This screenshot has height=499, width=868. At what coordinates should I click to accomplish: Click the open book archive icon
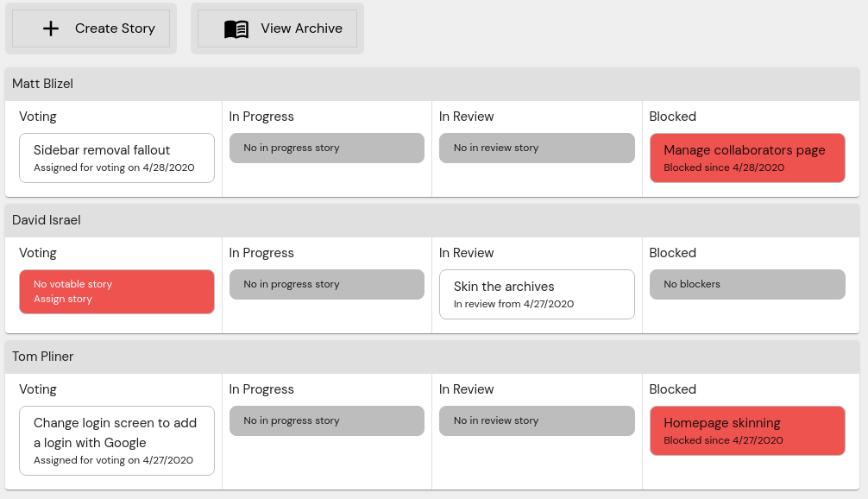click(236, 28)
